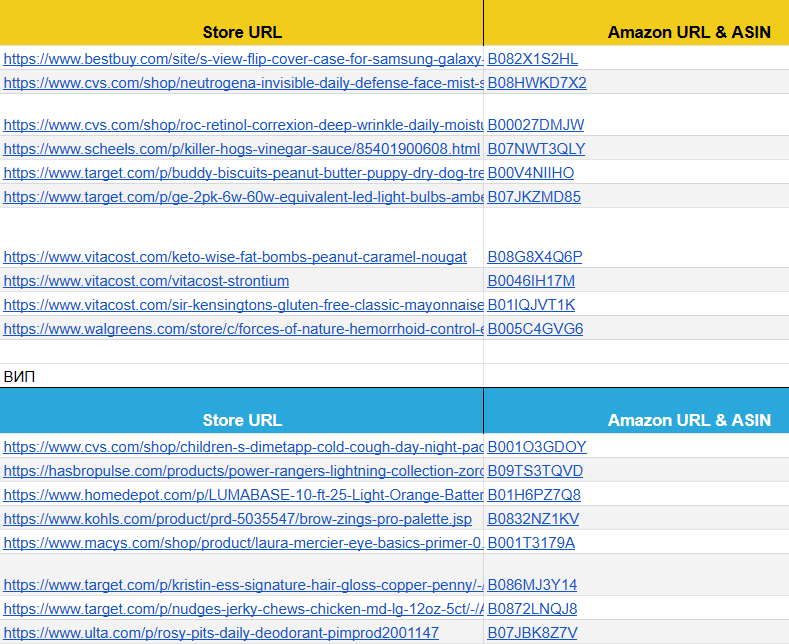Select the yellow Amazon URL & ASIN header
The image size is (789, 644).
click(637, 23)
